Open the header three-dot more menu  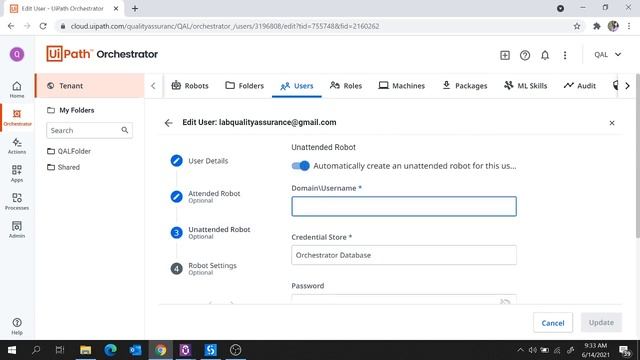click(565, 55)
